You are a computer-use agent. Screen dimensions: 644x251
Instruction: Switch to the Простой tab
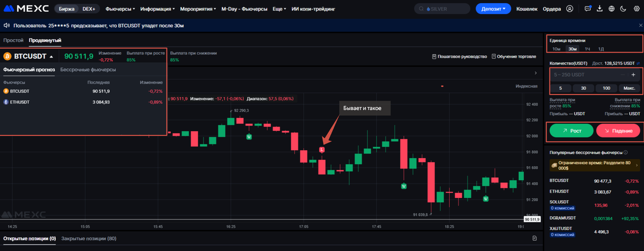[x=13, y=40]
